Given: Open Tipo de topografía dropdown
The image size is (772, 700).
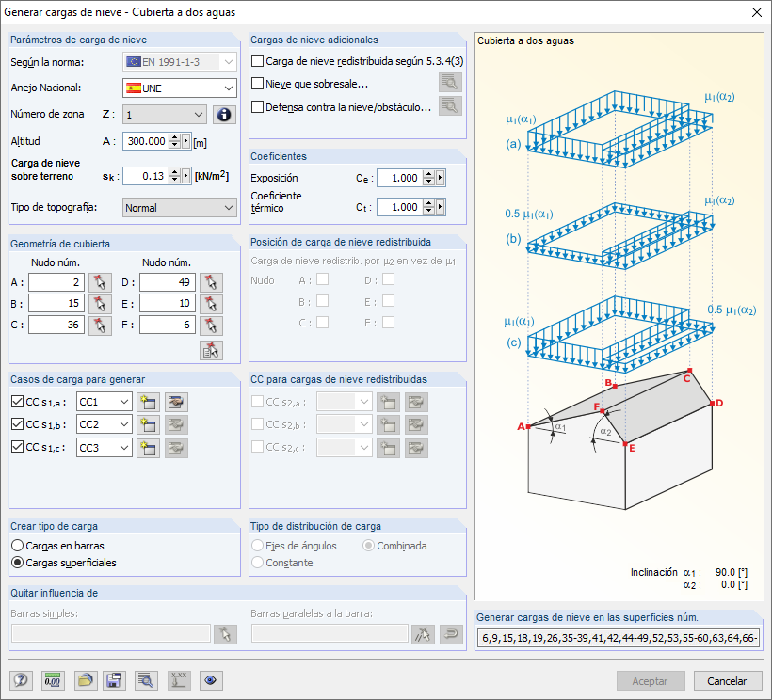Looking at the screenshot, I should pos(179,208).
